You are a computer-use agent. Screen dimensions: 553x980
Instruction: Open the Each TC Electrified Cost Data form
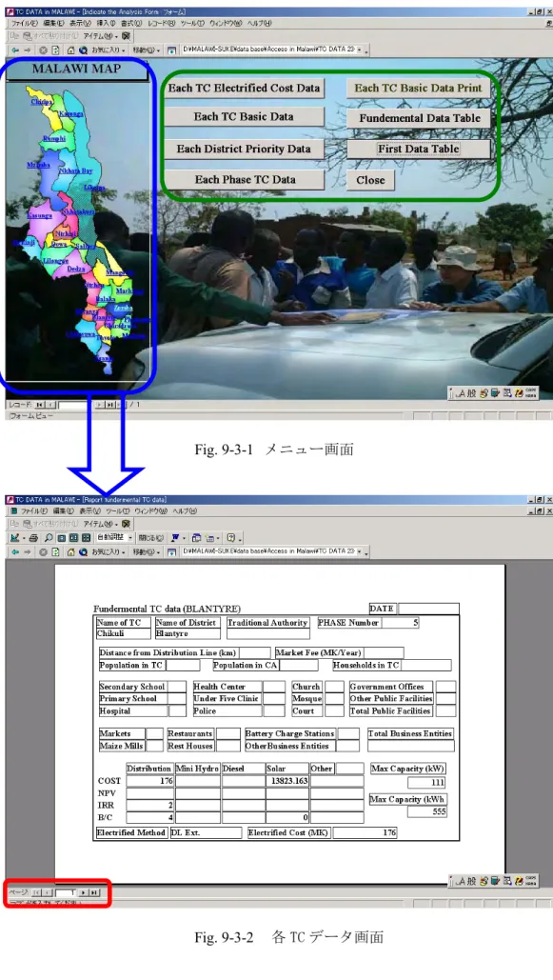tap(243, 89)
